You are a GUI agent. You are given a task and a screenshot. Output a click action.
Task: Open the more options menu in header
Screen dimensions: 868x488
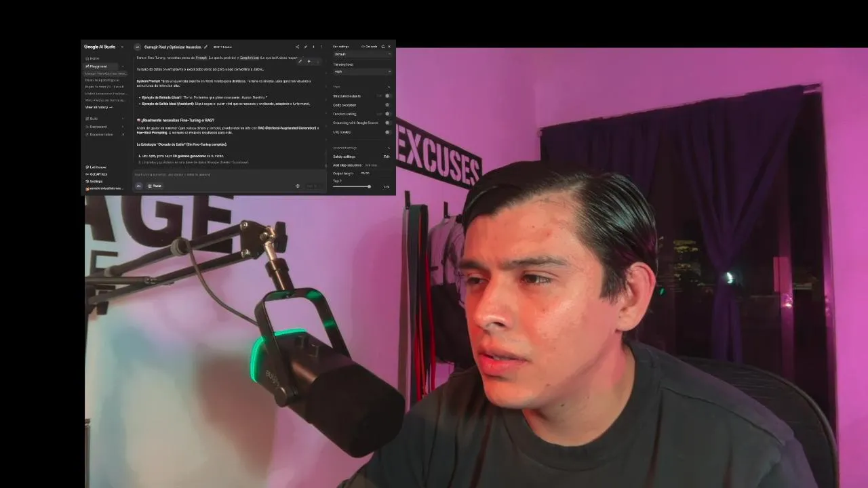coord(321,47)
